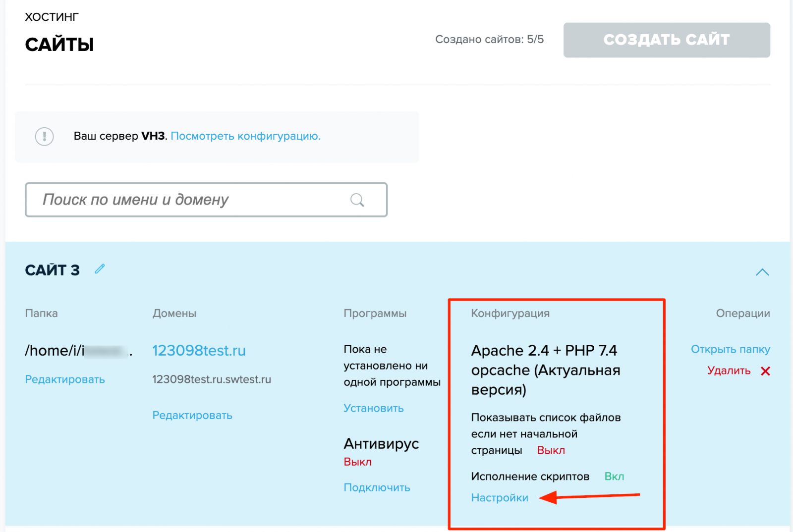Click the Домены column header

[174, 313]
